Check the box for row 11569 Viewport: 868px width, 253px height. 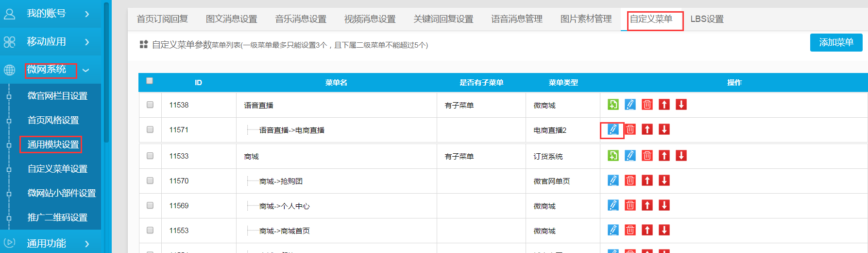(x=150, y=205)
